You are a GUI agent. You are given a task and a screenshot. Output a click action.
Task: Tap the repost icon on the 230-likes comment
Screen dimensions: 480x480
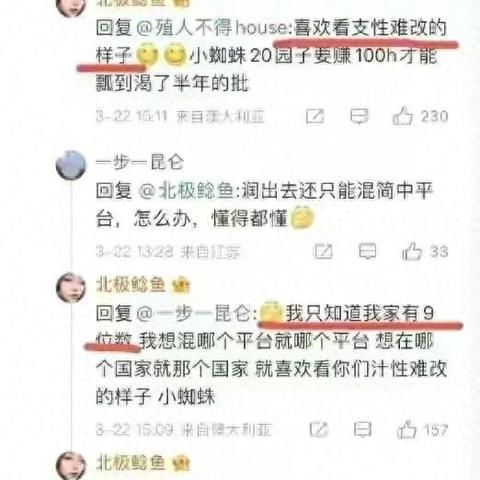tap(315, 116)
